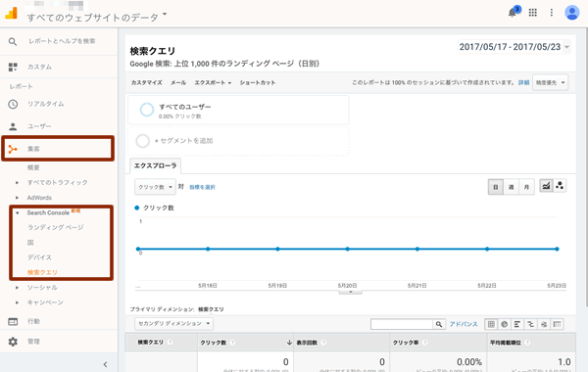
Task: Open 概要 under 集客
Action: click(33, 167)
